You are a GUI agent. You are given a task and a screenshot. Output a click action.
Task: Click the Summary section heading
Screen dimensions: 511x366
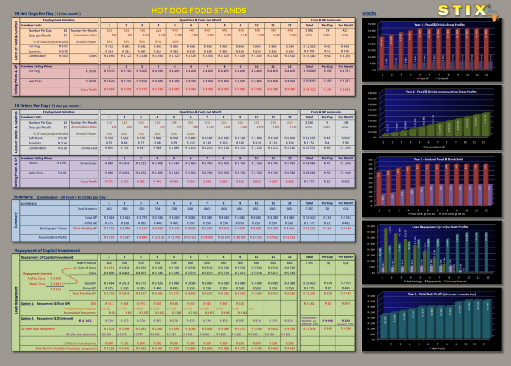click(23, 197)
